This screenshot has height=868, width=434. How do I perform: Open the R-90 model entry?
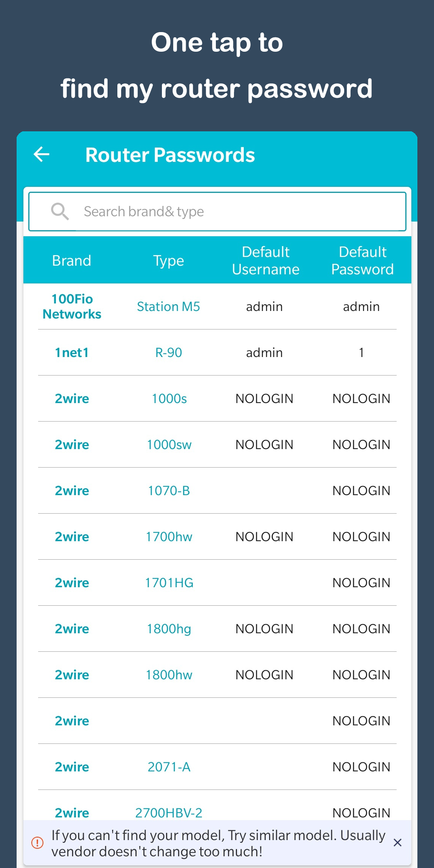pyautogui.click(x=168, y=352)
